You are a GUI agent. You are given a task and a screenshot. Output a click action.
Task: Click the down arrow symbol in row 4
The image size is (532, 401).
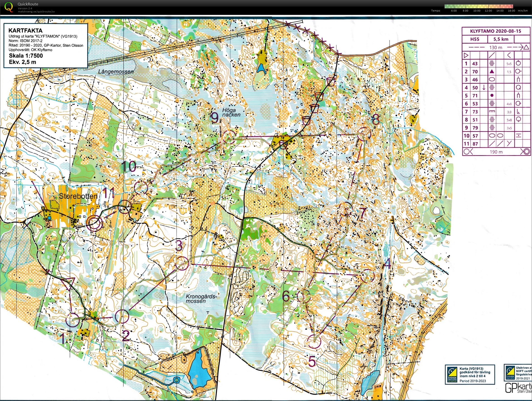484,87
